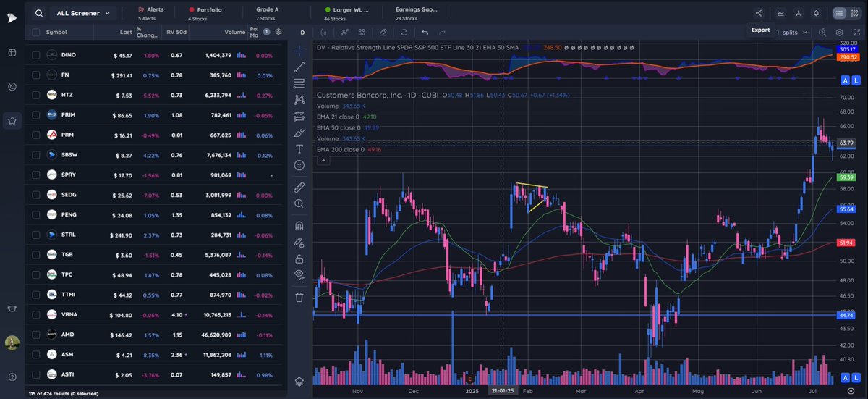Screen dimensions: 868x399
Task: Select the pattern drawing tool
Action: pyautogui.click(x=299, y=99)
